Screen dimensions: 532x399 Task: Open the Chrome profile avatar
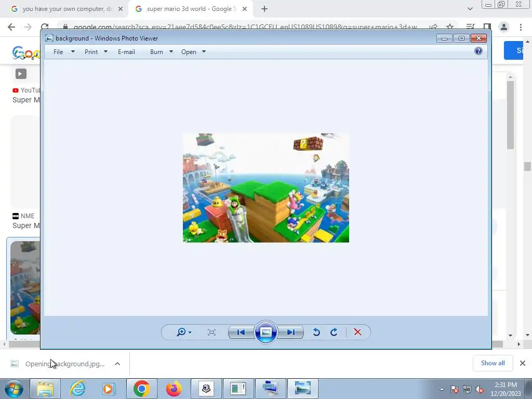pyautogui.click(x=504, y=27)
